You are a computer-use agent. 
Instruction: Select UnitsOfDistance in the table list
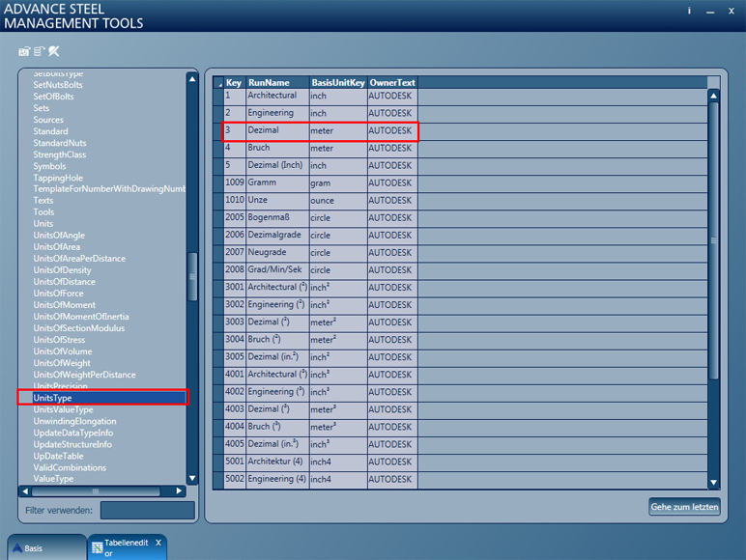pyautogui.click(x=64, y=281)
